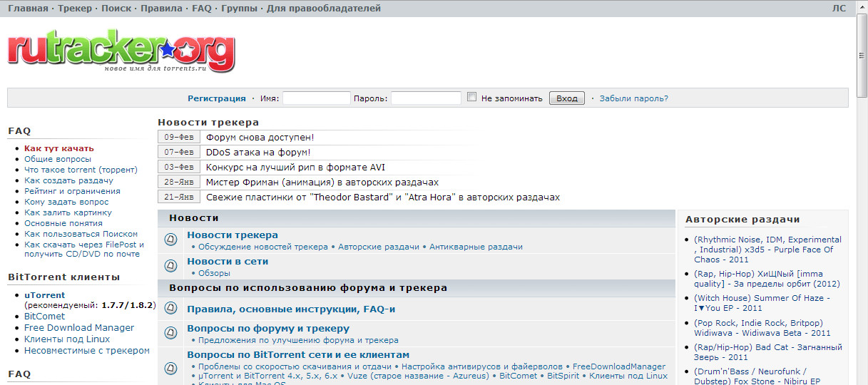Image resolution: width=868 pixels, height=385 pixels.
Task: Open Предложения по улучшению форума subforum
Action: click(x=298, y=340)
